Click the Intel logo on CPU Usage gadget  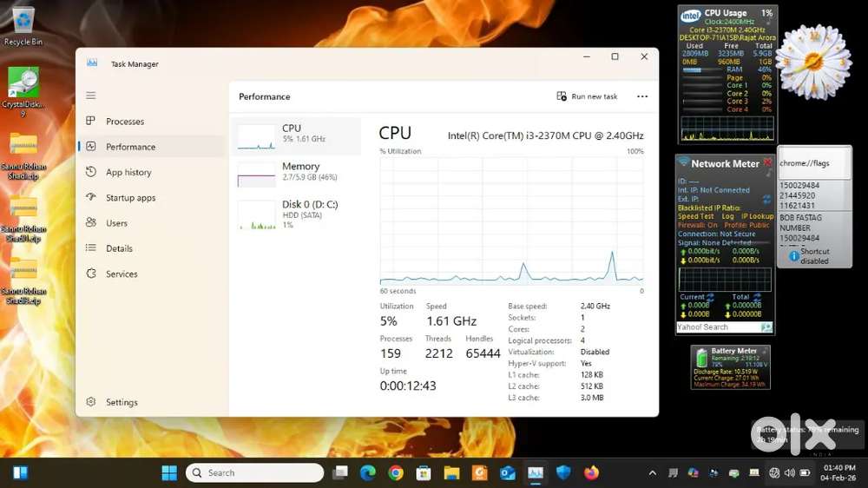point(690,16)
